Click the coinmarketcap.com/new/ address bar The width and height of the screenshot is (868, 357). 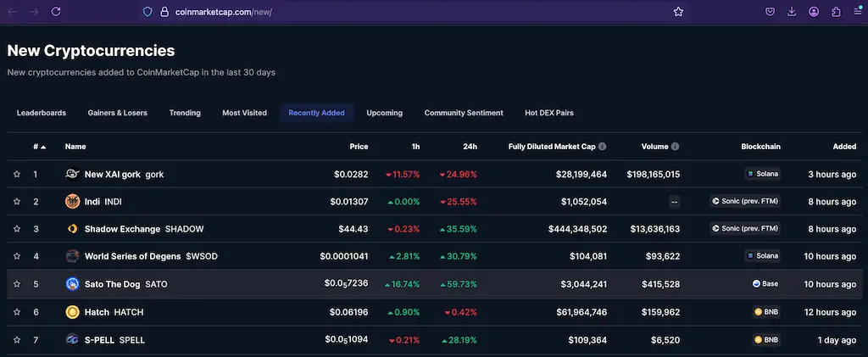tap(415, 12)
